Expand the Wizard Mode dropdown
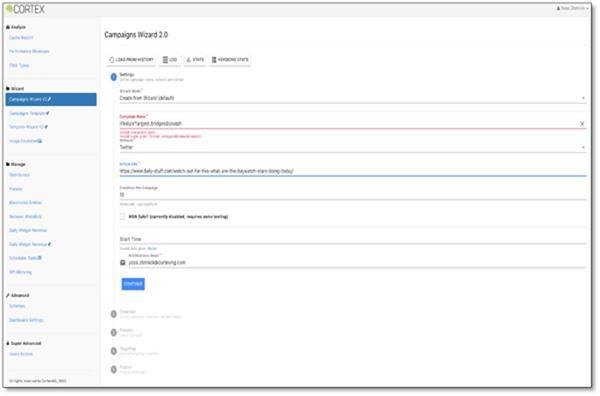600x396 pixels. (x=353, y=98)
